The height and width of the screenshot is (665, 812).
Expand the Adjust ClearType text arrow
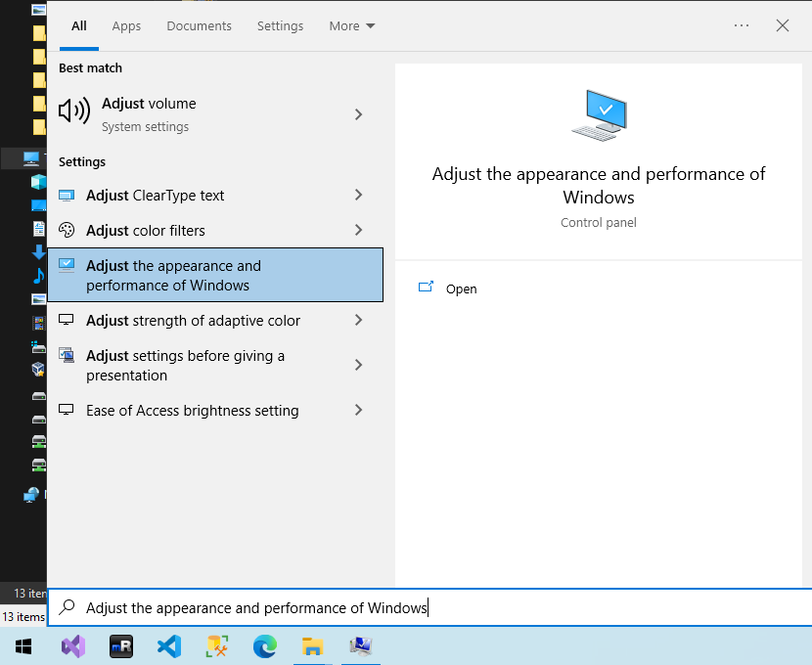[358, 196]
